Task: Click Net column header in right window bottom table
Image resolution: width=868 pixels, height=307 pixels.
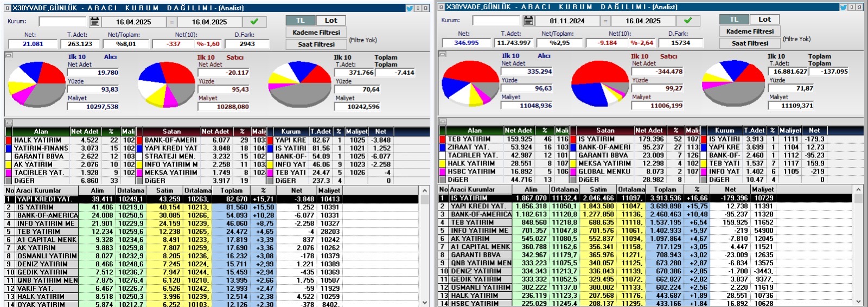Action: pos(731,190)
